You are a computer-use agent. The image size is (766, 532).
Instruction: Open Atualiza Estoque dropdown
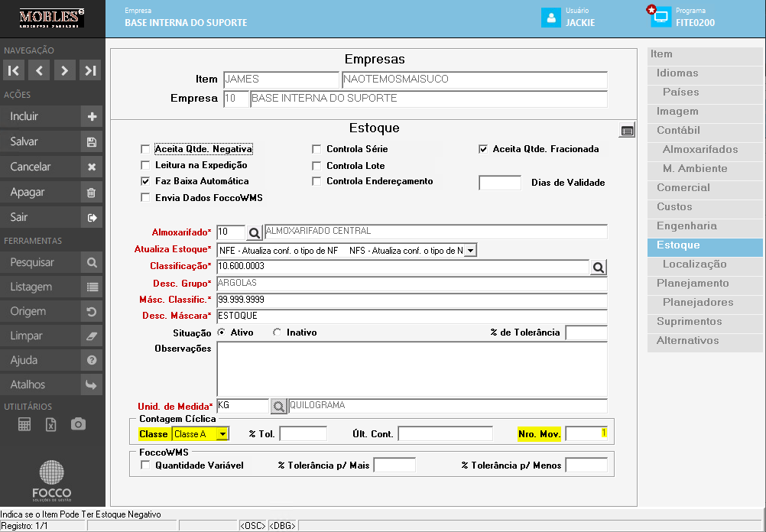(470, 251)
